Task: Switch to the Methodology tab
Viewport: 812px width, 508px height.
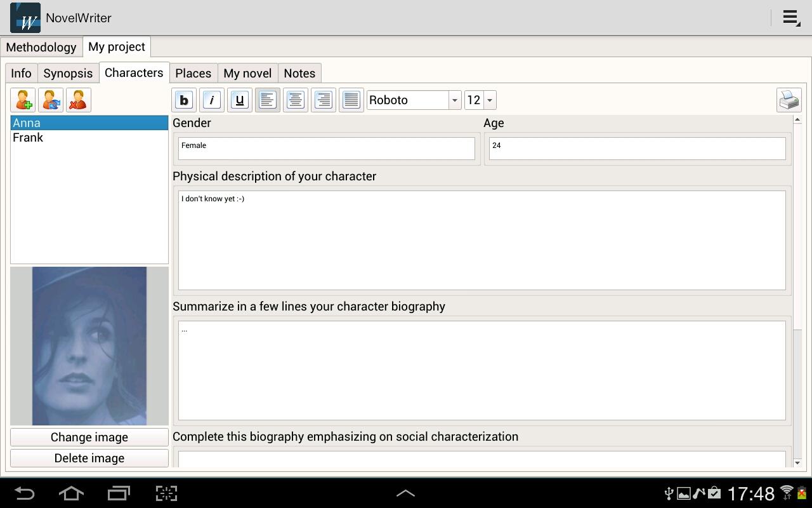Action: pos(41,47)
